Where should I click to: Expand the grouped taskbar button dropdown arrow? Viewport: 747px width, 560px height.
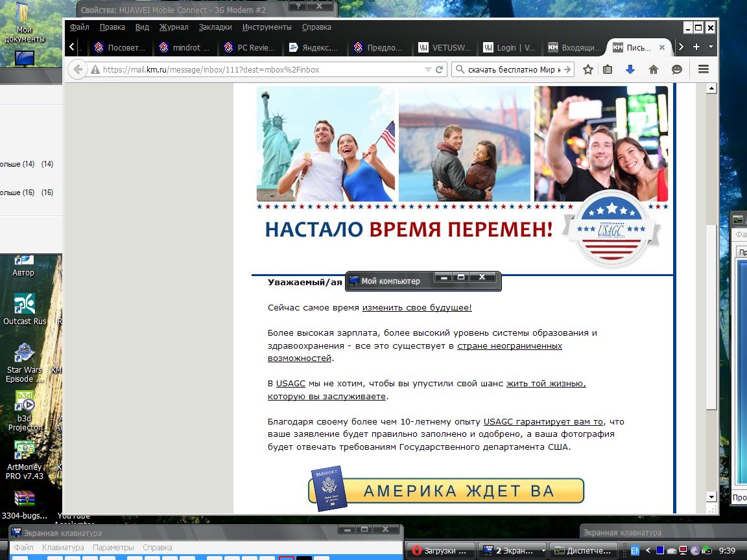click(543, 551)
